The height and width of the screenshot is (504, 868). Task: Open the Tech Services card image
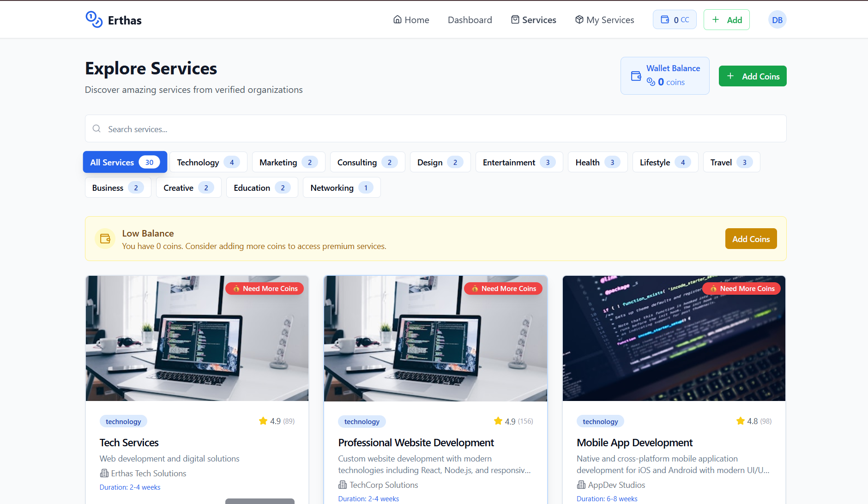[x=197, y=338]
